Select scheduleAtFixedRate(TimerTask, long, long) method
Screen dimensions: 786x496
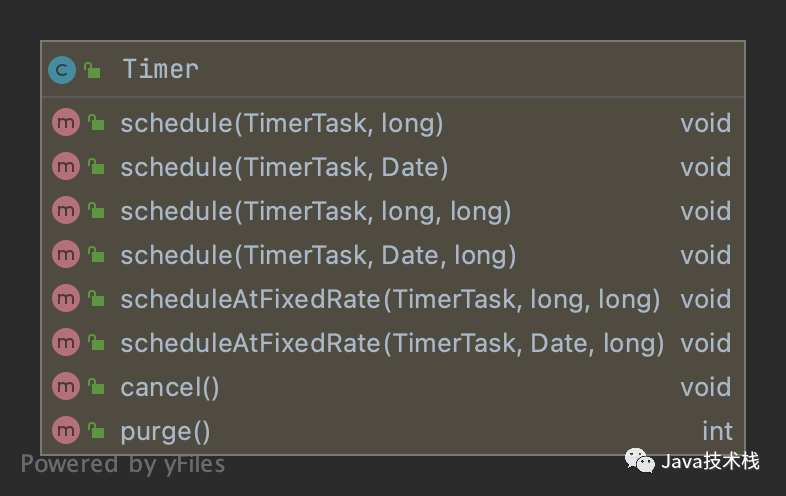tap(393, 299)
